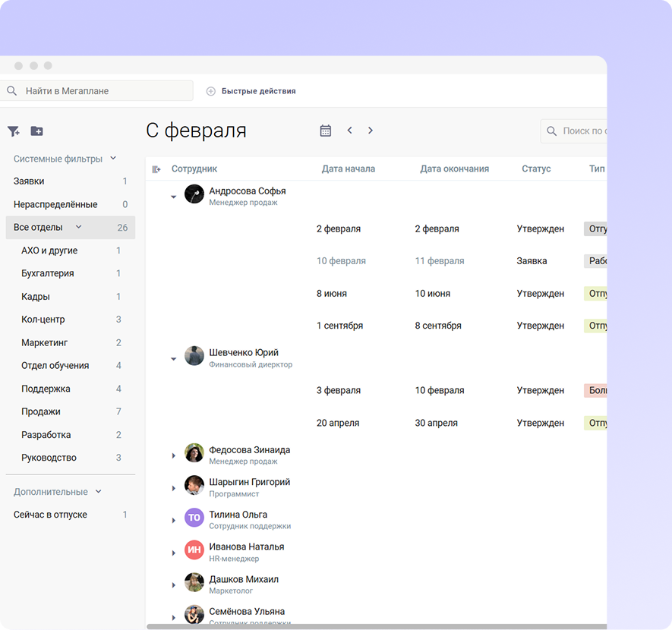The height and width of the screenshot is (630, 672).
Task: Click Тип column header
Action: point(597,169)
